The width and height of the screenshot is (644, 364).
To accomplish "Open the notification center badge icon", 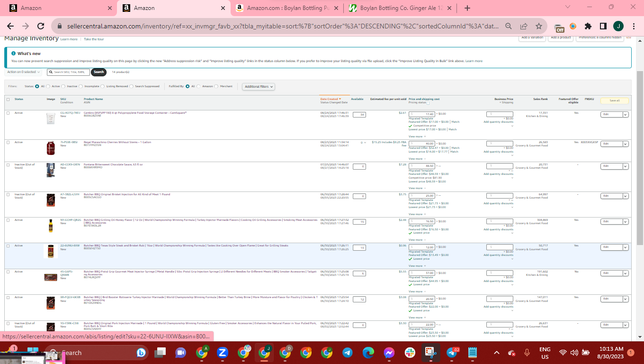I will coord(630,353).
